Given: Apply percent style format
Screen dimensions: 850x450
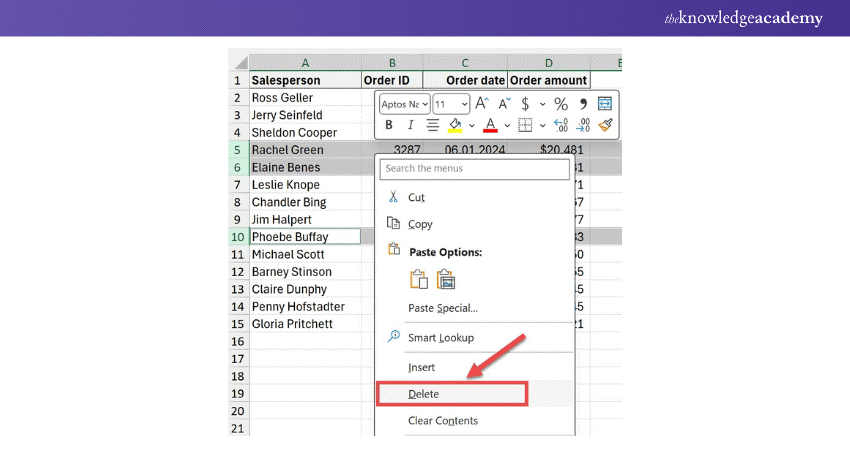Looking at the screenshot, I should coord(561,104).
